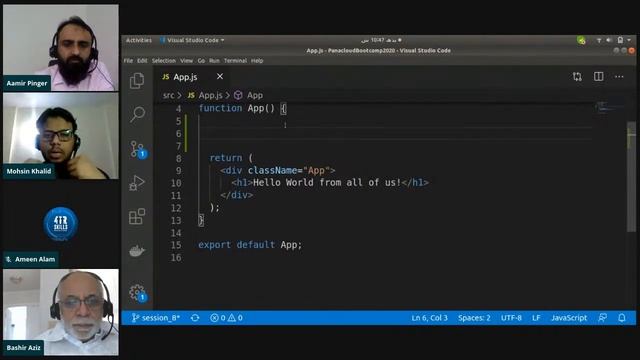Open the Help menu
Screen dimensions: 640x360
(x=257, y=60)
